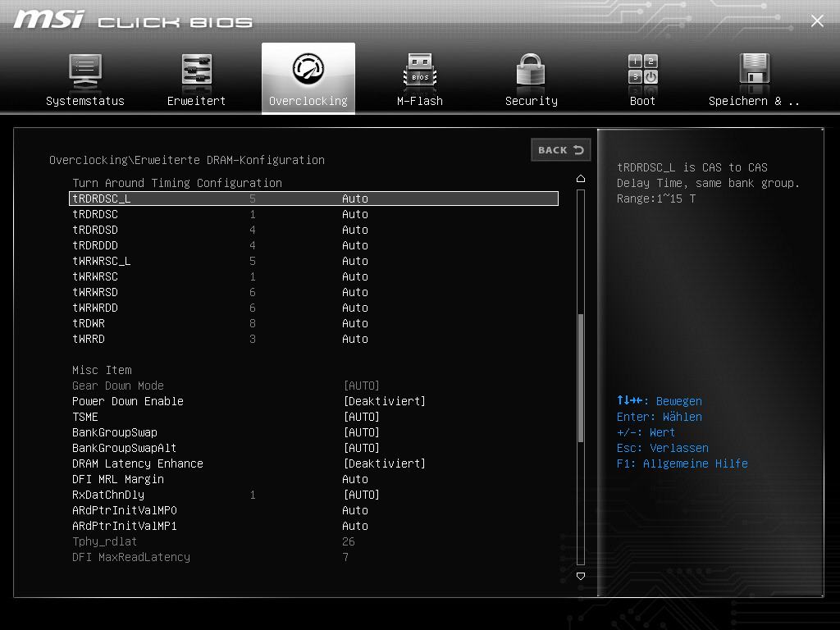Click the TSME setting label
The image size is (840, 630).
(85, 417)
